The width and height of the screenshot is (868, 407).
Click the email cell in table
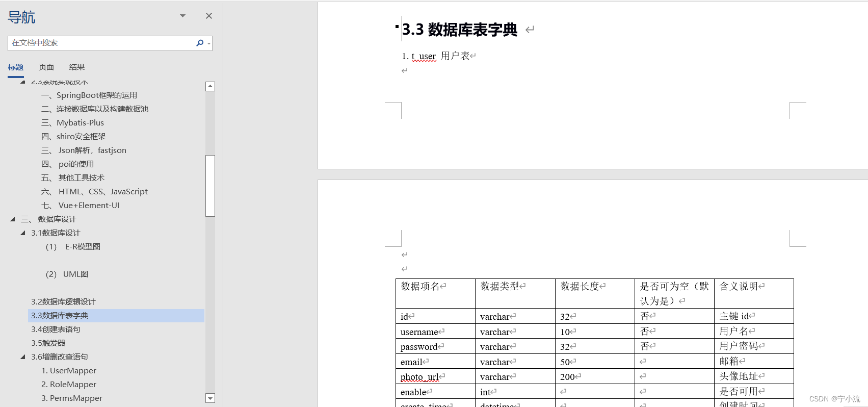coord(435,362)
